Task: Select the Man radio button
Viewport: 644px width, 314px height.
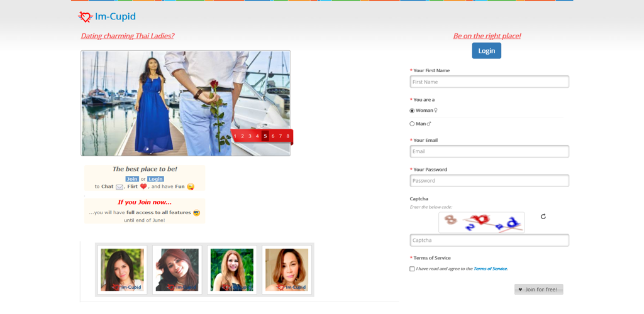Action: pos(412,124)
